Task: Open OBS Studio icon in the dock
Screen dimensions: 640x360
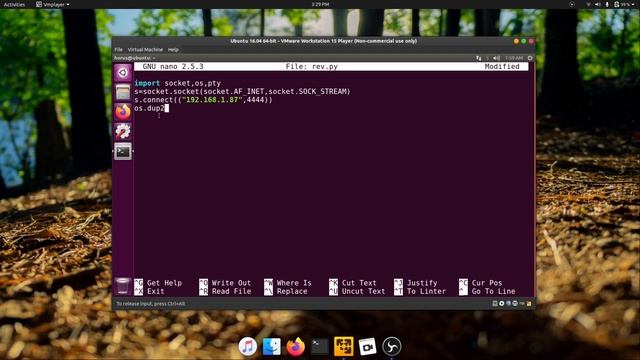Action: (x=392, y=347)
